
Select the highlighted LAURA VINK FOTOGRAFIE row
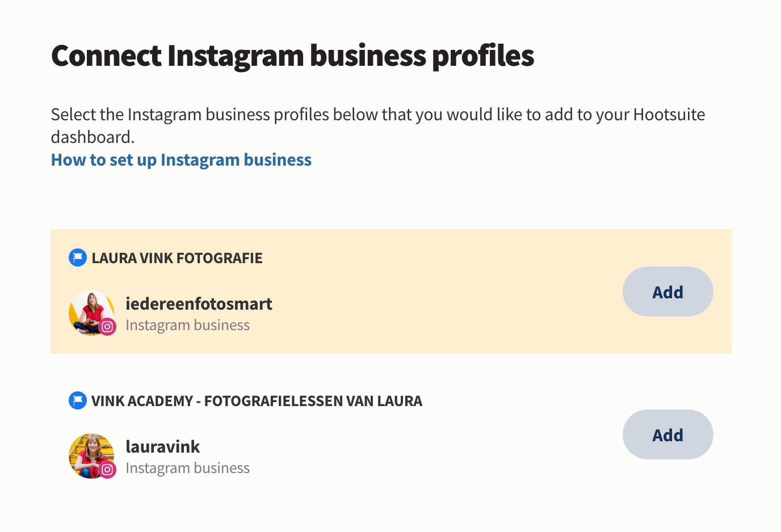(x=390, y=292)
